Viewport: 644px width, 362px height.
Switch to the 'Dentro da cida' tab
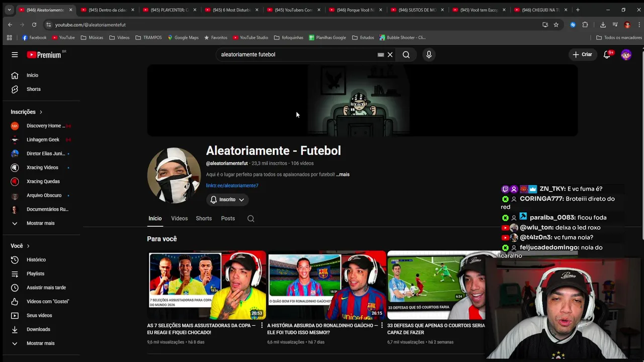(107, 10)
